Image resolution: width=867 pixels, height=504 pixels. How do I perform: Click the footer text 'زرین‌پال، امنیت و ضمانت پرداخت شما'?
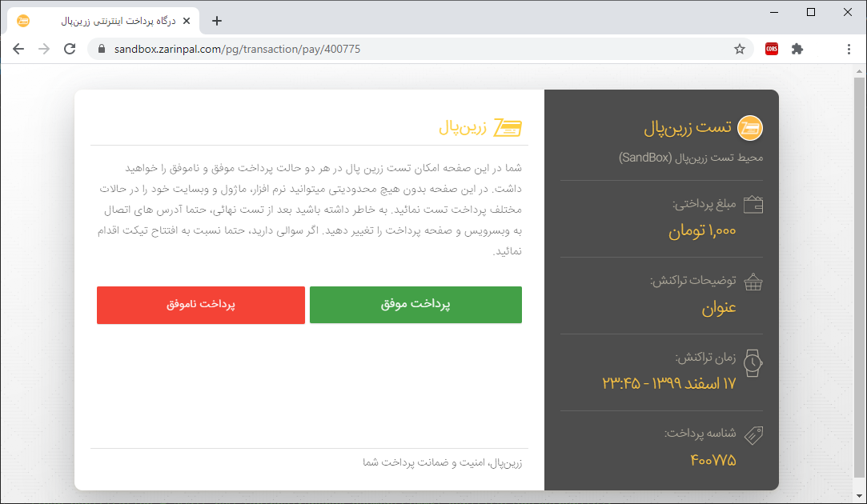[x=443, y=462]
